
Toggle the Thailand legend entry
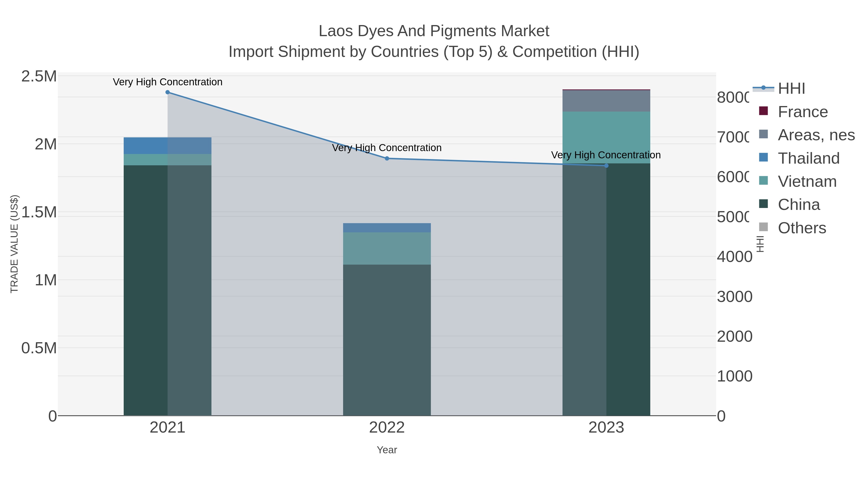click(799, 158)
